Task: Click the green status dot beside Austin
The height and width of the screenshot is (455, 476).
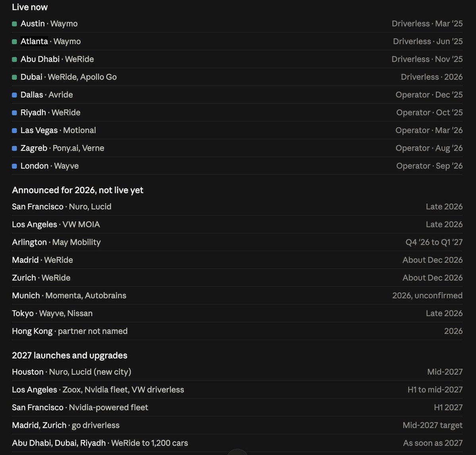Action: click(x=14, y=24)
